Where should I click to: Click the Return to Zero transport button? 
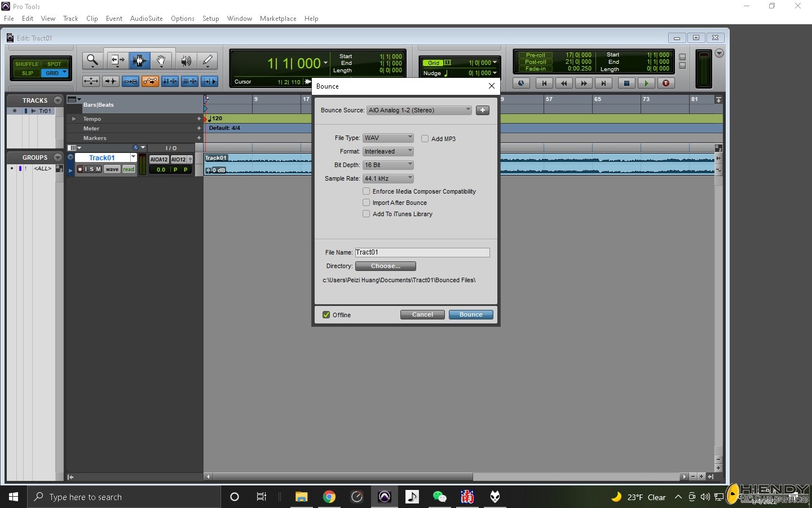pyautogui.click(x=544, y=83)
